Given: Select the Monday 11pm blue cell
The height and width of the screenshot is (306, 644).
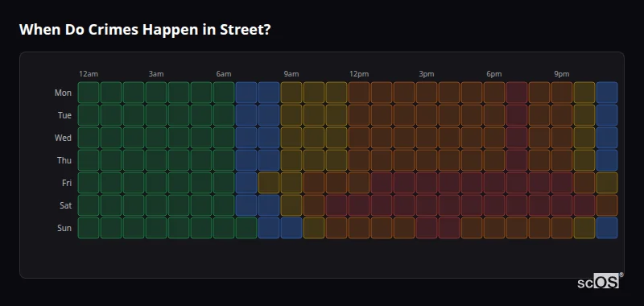Looking at the screenshot, I should [607, 93].
